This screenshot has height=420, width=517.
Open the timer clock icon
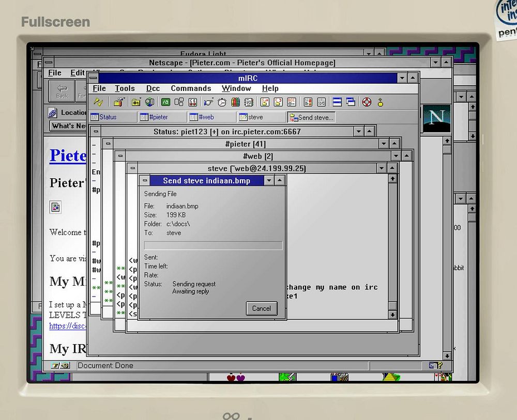[x=222, y=102]
